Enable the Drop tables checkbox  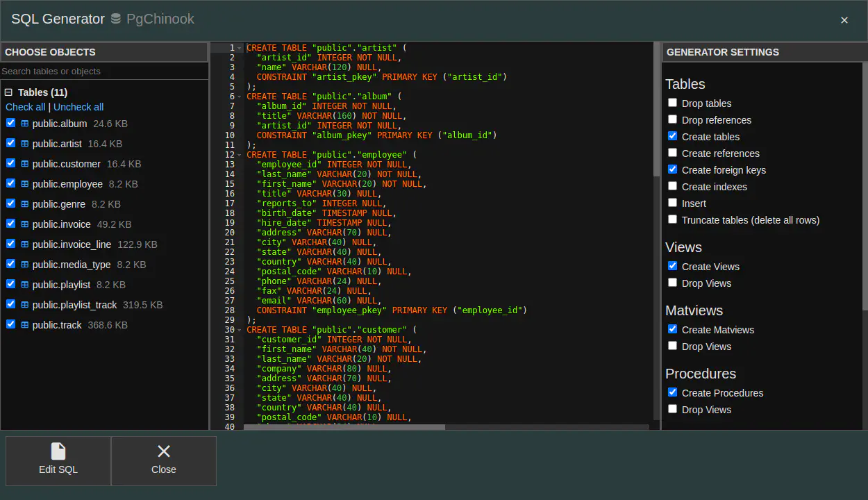(672, 103)
